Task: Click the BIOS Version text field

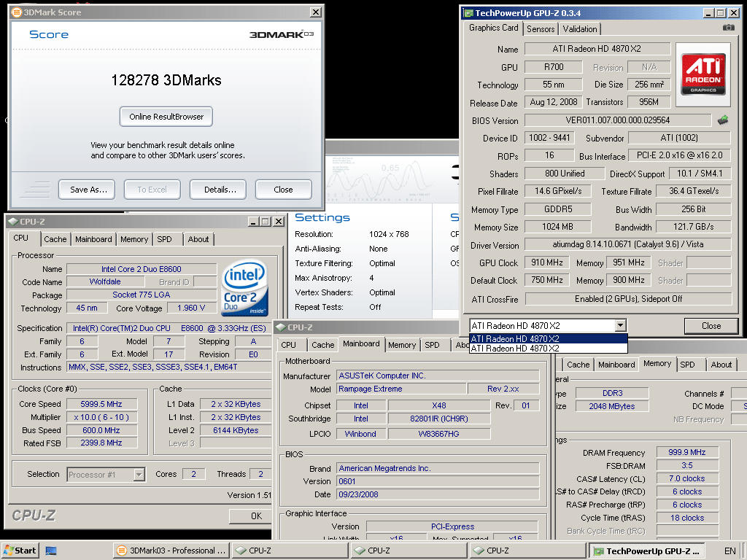Action: [x=617, y=120]
